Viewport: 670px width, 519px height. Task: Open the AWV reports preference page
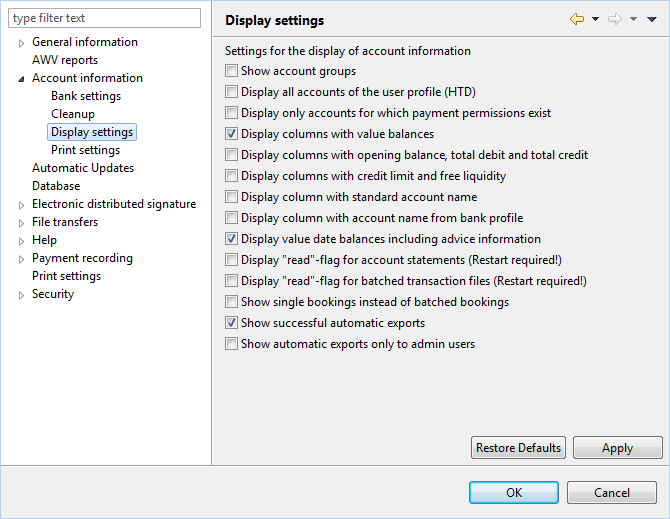point(65,60)
